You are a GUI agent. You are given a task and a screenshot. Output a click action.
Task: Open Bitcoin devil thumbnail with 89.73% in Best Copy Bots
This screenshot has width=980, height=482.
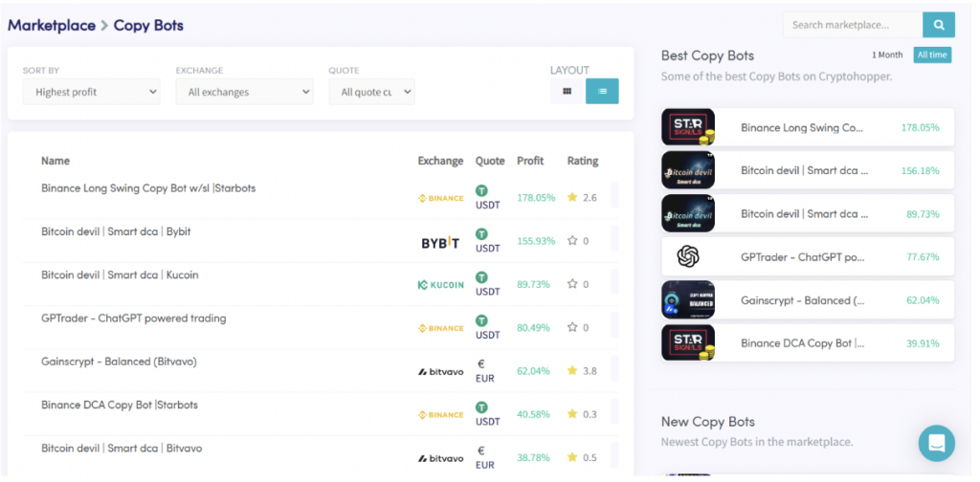point(688,213)
